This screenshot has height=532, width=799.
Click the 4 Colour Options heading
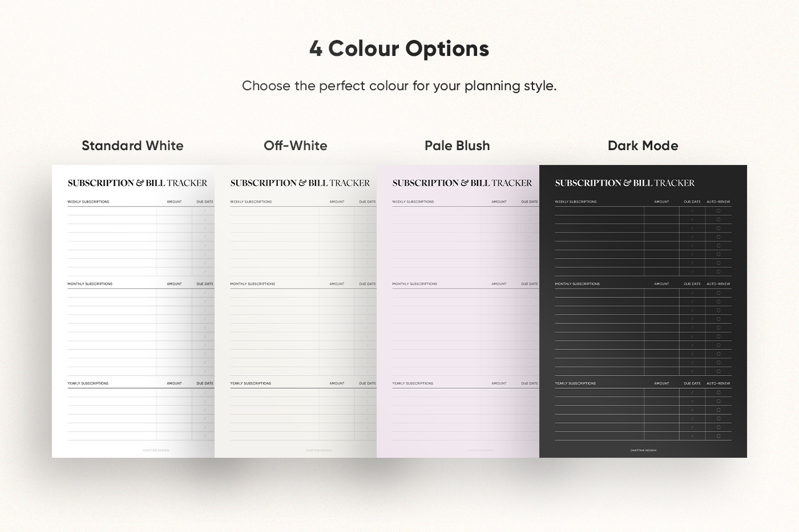(x=399, y=49)
